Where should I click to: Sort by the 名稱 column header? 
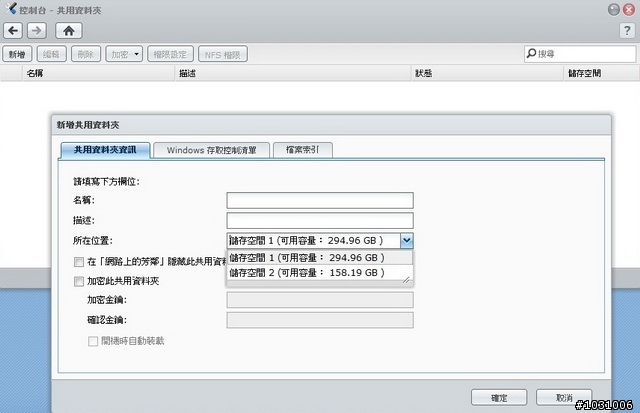tap(98, 73)
